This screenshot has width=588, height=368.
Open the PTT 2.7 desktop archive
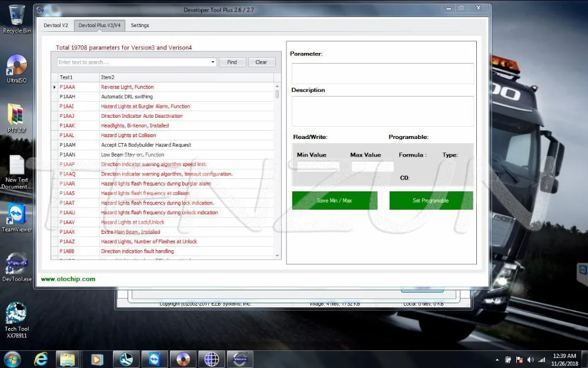(x=16, y=118)
